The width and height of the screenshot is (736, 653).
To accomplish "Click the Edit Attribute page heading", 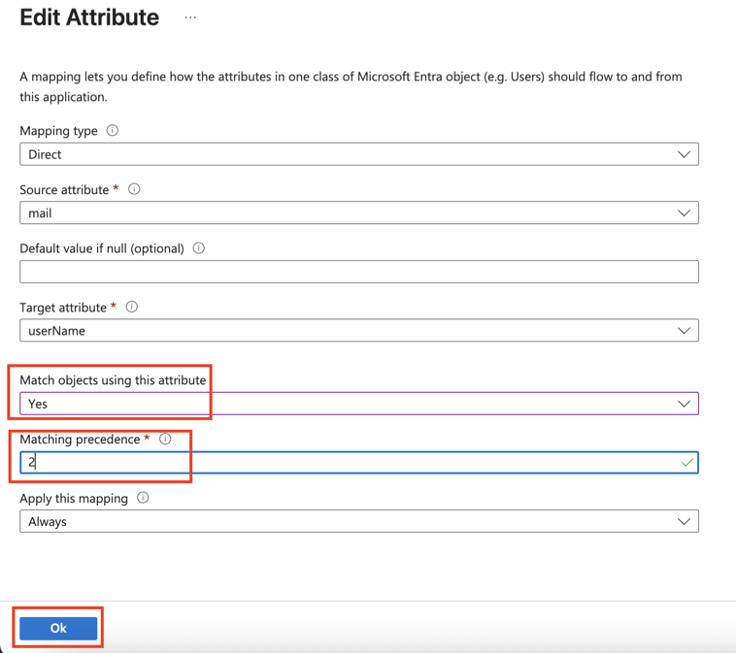I will 89,18.
